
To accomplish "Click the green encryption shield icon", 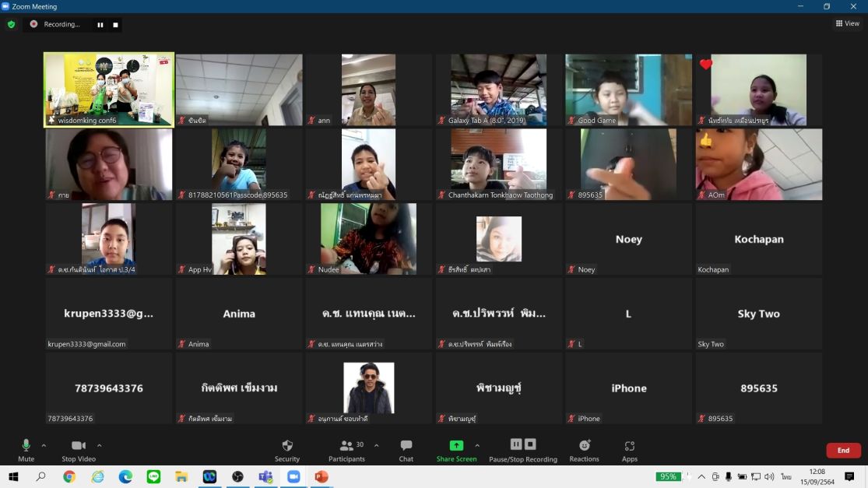I will point(11,24).
